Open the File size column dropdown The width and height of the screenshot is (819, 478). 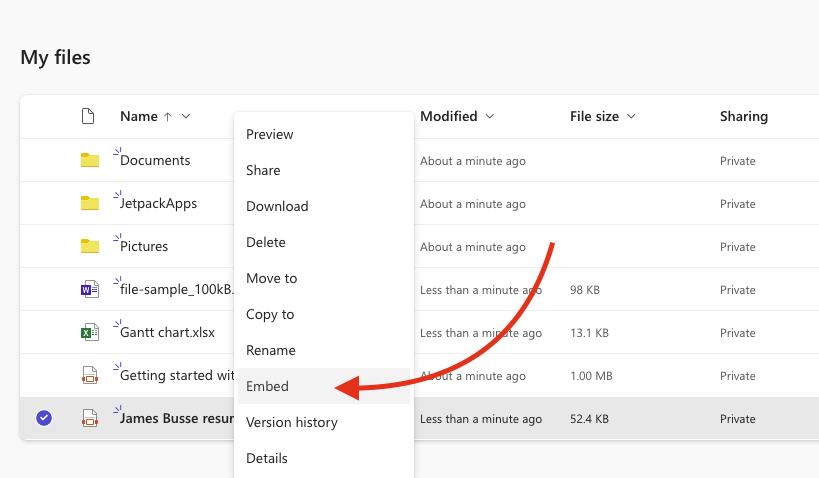(x=631, y=116)
